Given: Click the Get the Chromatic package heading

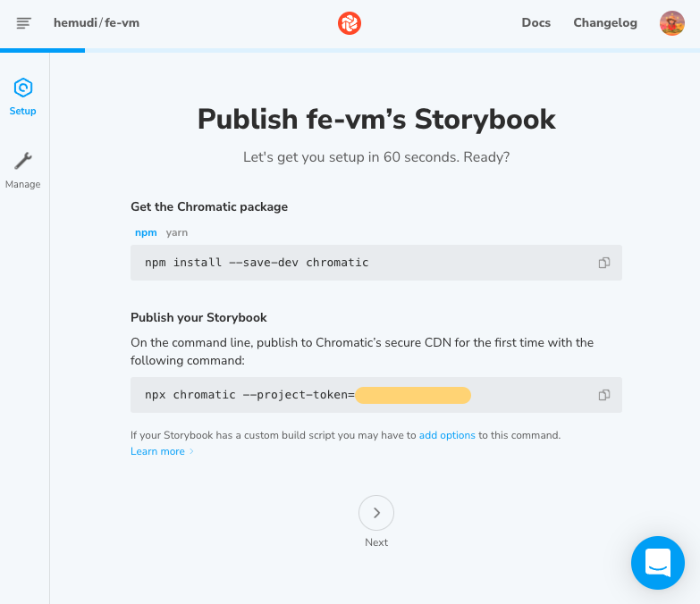Looking at the screenshot, I should [209, 207].
